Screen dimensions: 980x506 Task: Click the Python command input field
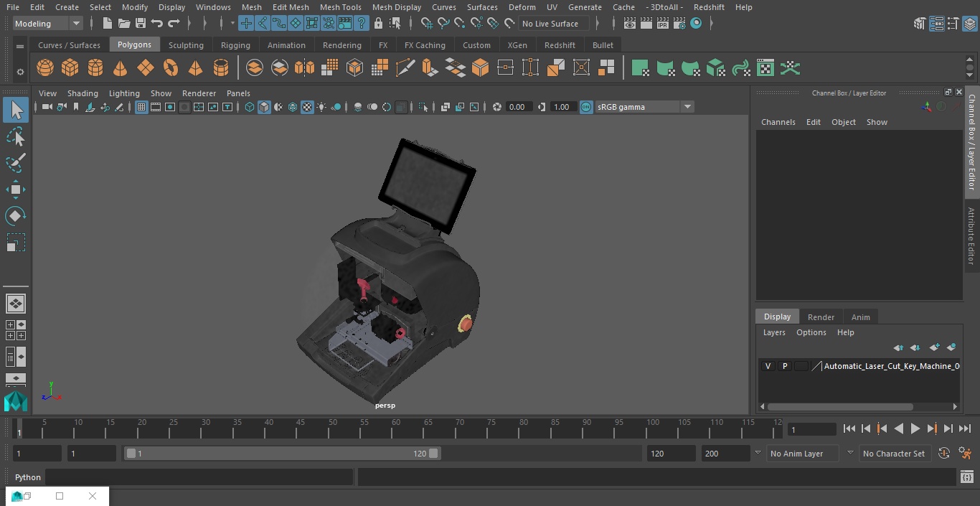click(x=199, y=477)
